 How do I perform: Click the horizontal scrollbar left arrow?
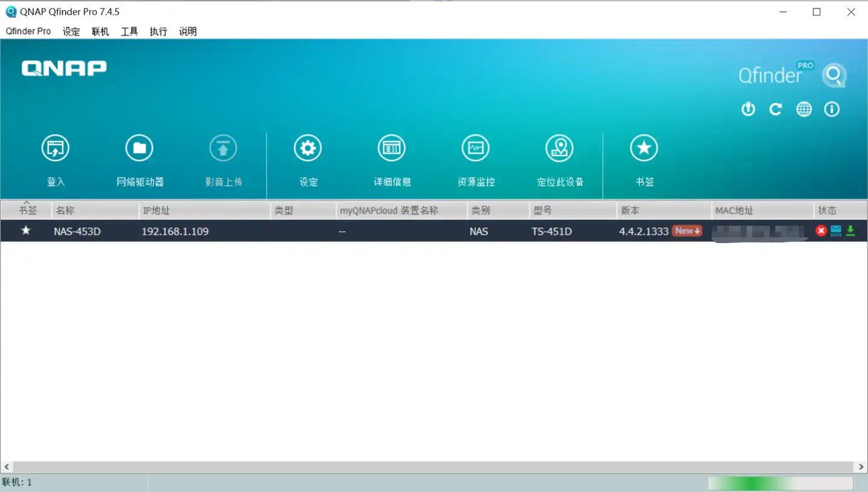pyautogui.click(x=7, y=467)
